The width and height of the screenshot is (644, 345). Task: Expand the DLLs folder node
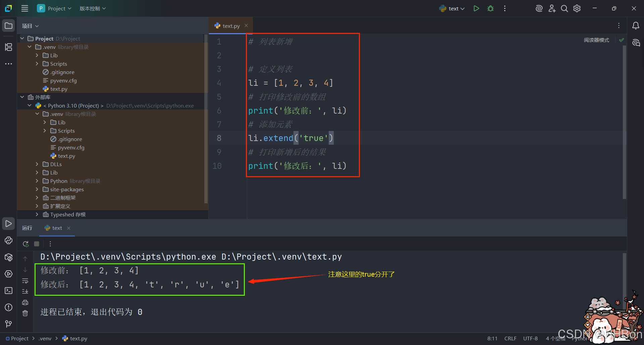pyautogui.click(x=37, y=164)
